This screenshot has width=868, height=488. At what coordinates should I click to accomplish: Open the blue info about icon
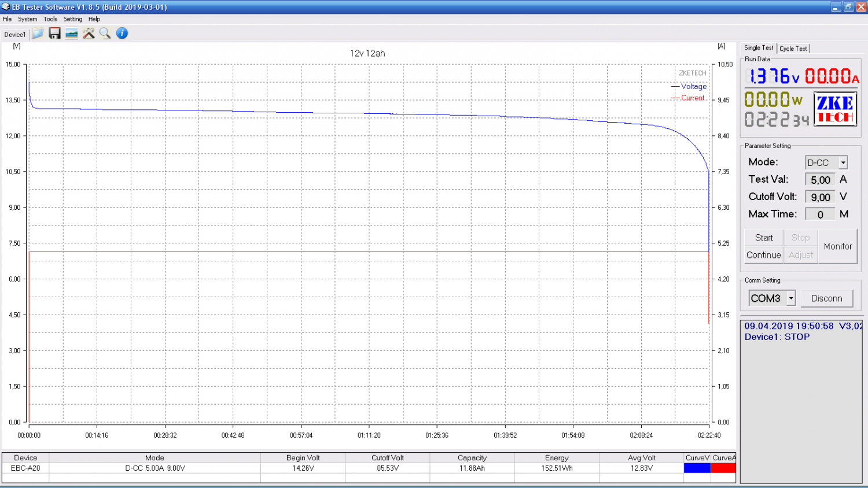click(122, 34)
